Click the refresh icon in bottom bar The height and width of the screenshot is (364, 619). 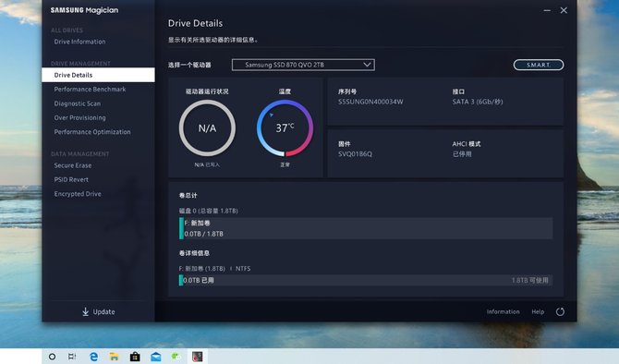click(560, 312)
